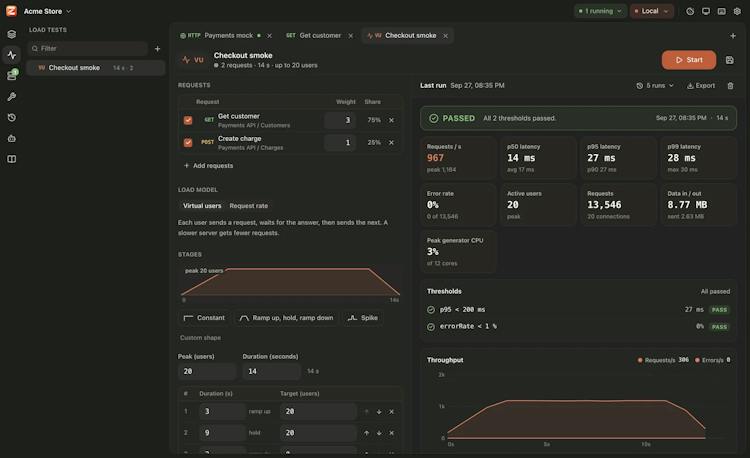Open the book docs icon in sidebar
This screenshot has width=750, height=458.
click(x=12, y=159)
